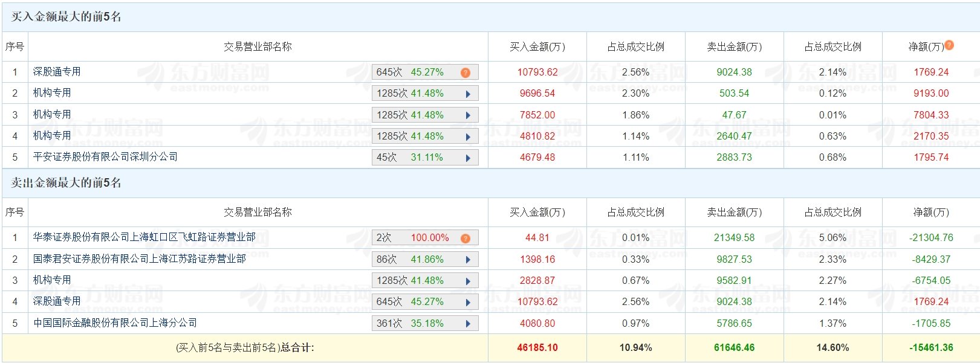Expand arrow beside 645次 in sell-table 深股通专用 row
The width and height of the screenshot is (980, 363).
[468, 302]
